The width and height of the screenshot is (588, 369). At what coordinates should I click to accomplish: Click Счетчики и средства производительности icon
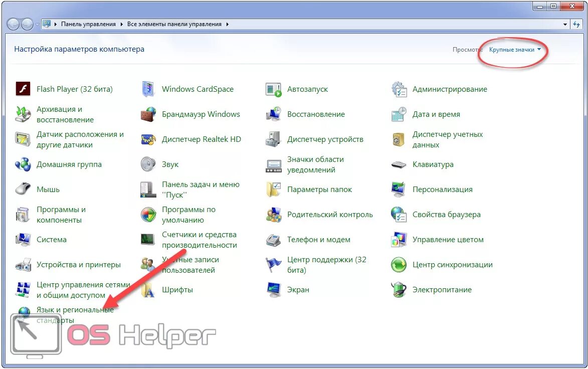tap(148, 239)
